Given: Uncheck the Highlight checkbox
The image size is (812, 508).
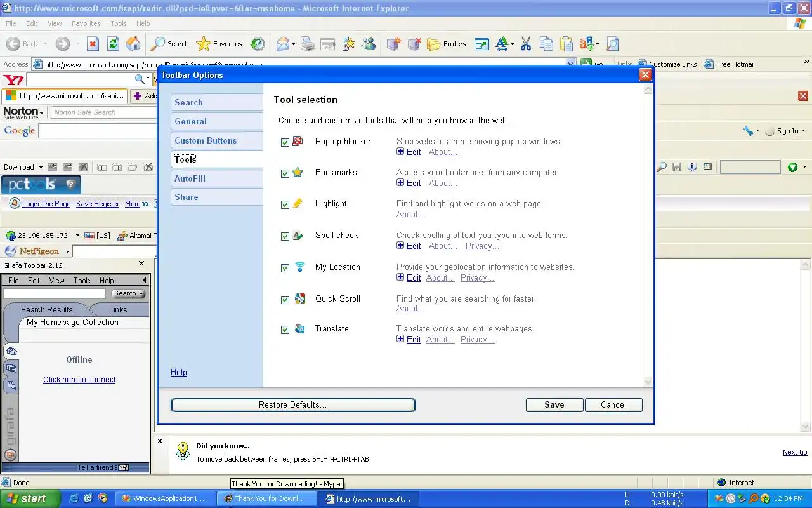Looking at the screenshot, I should (285, 204).
